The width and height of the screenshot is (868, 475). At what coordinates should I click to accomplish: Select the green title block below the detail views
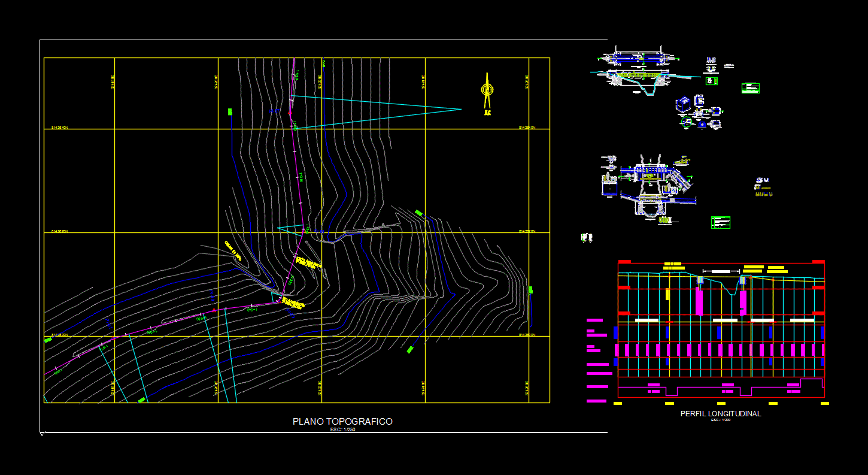[x=721, y=222]
